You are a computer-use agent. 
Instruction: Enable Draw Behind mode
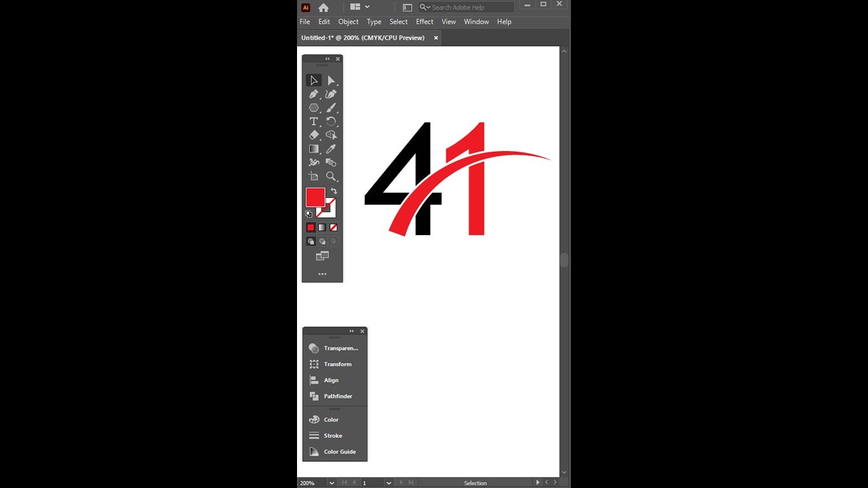[x=322, y=241]
